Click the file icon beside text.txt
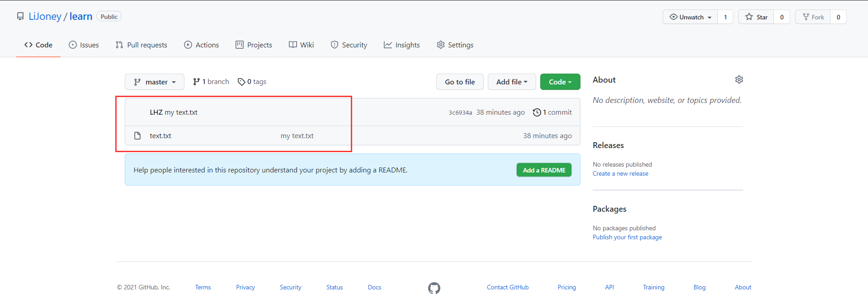This screenshot has height=307, width=868. [x=137, y=136]
